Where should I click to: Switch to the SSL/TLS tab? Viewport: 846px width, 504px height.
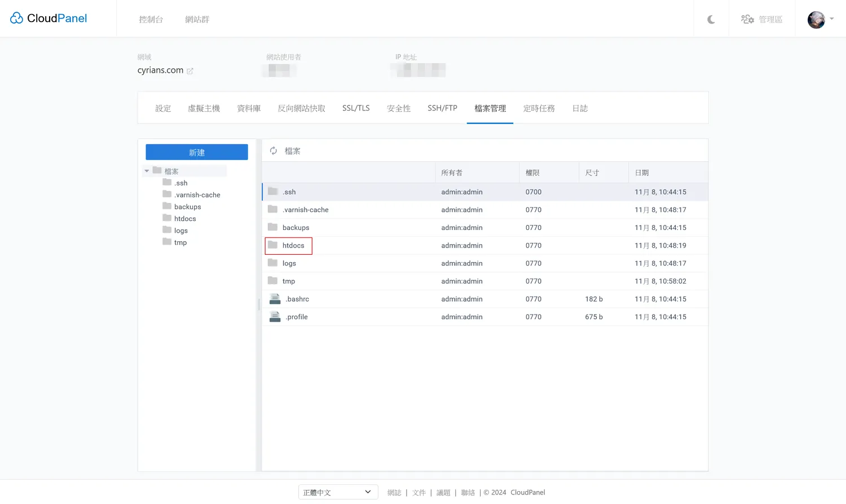pos(356,108)
